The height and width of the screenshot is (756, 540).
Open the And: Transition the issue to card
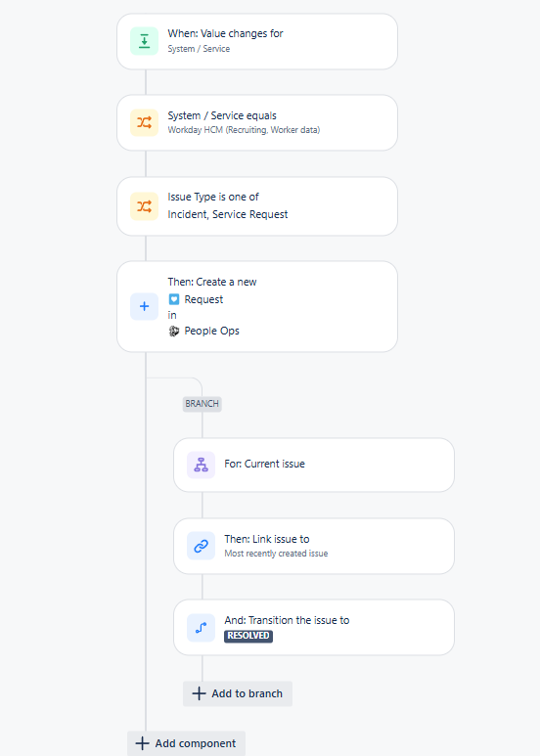[314, 628]
